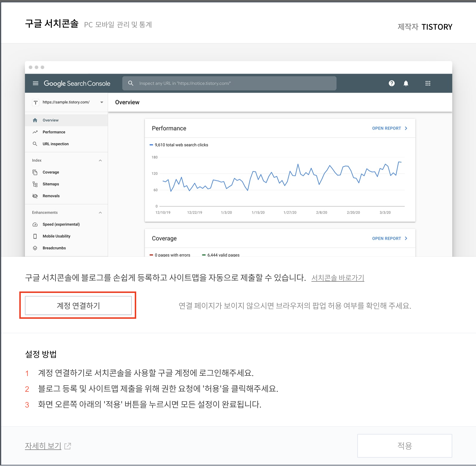Click the Coverage card title

164,238
